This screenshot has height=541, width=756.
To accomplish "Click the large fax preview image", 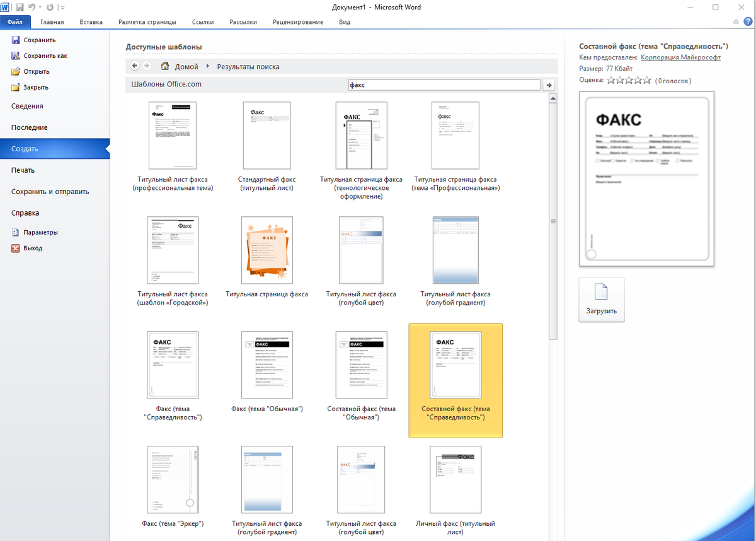I will 647,179.
